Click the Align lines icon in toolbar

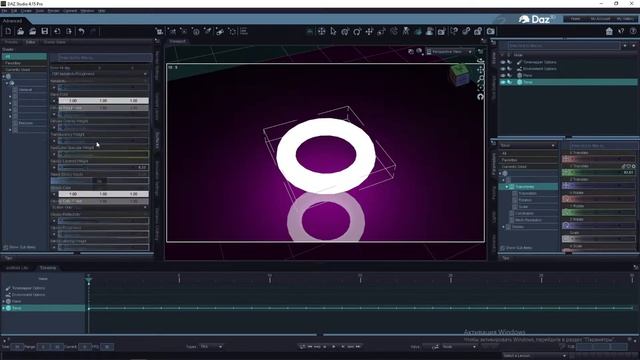[x=244, y=31]
